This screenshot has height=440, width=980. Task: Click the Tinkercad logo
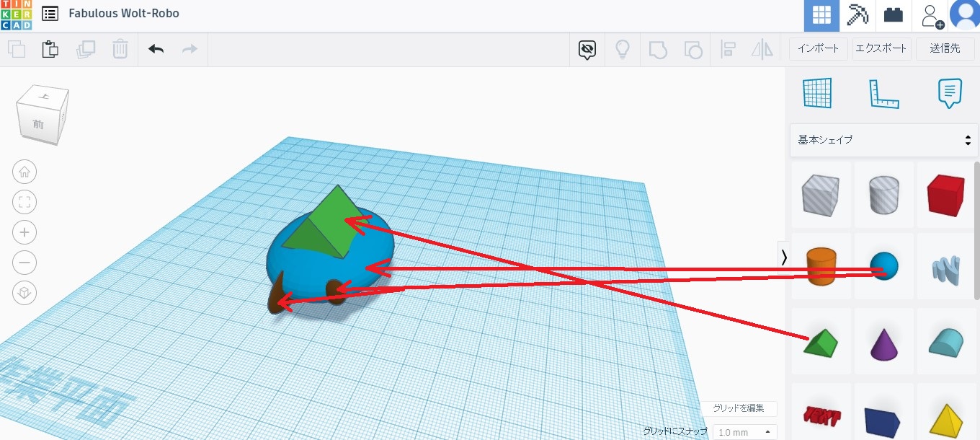tap(16, 15)
